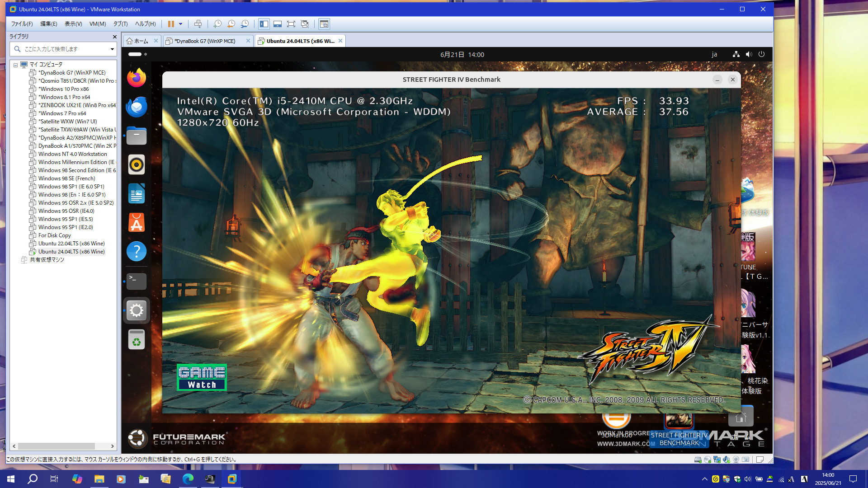Open the 表示(V) menu

coord(73,24)
